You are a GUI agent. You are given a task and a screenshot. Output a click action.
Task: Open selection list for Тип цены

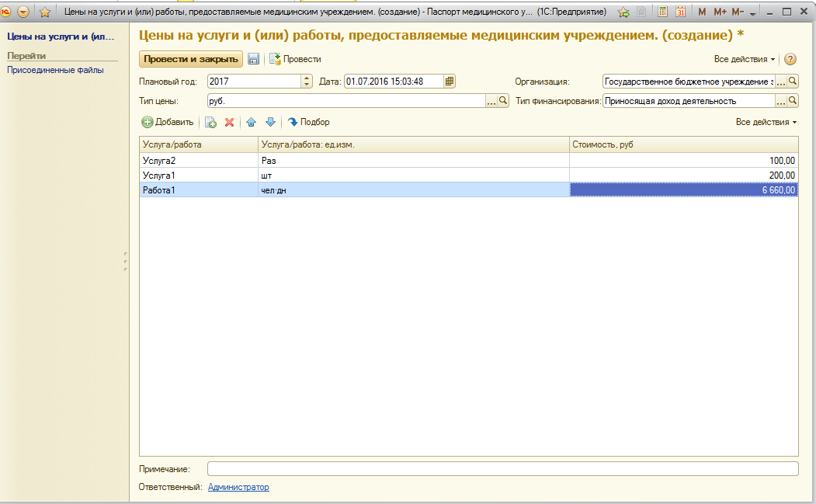click(491, 101)
